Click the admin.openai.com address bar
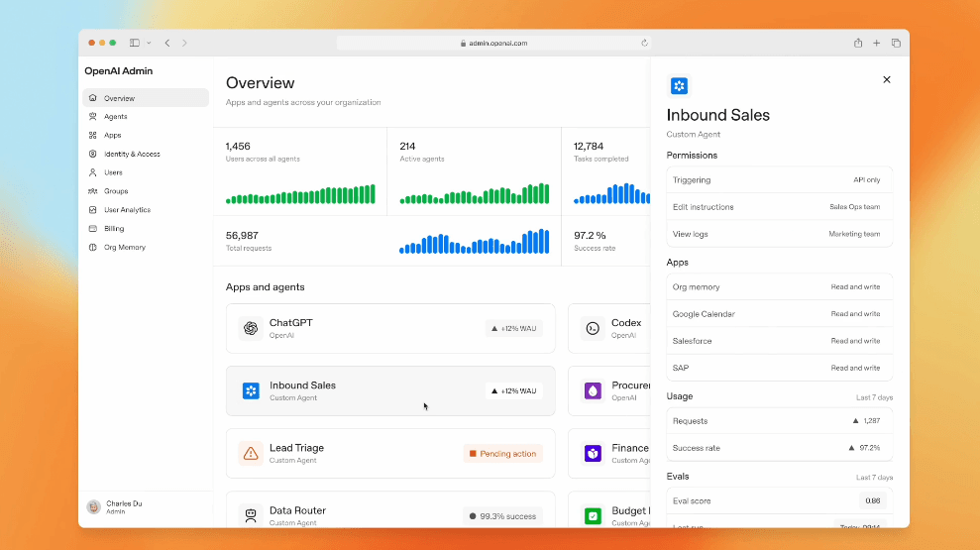Screen dimensions: 980x550 tap(492, 43)
